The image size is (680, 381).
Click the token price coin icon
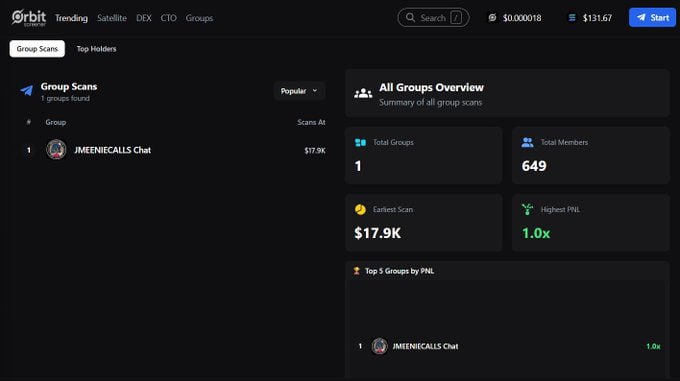(492, 18)
